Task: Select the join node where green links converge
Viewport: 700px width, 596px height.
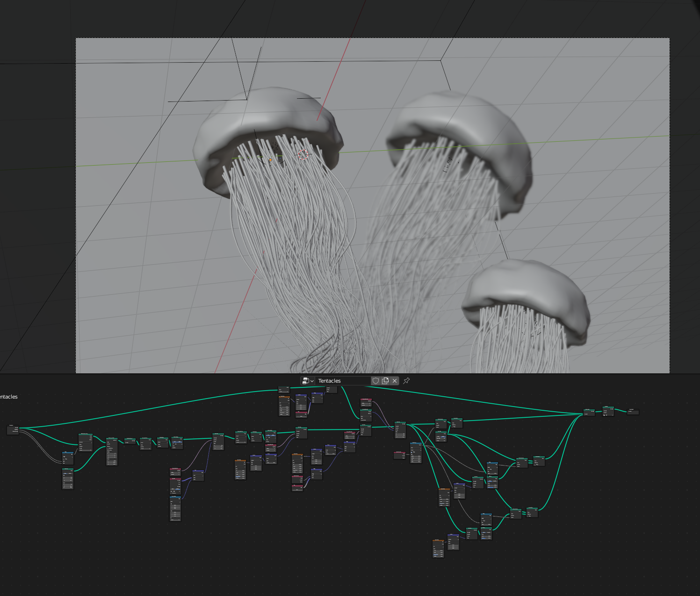Action: pyautogui.click(x=589, y=412)
